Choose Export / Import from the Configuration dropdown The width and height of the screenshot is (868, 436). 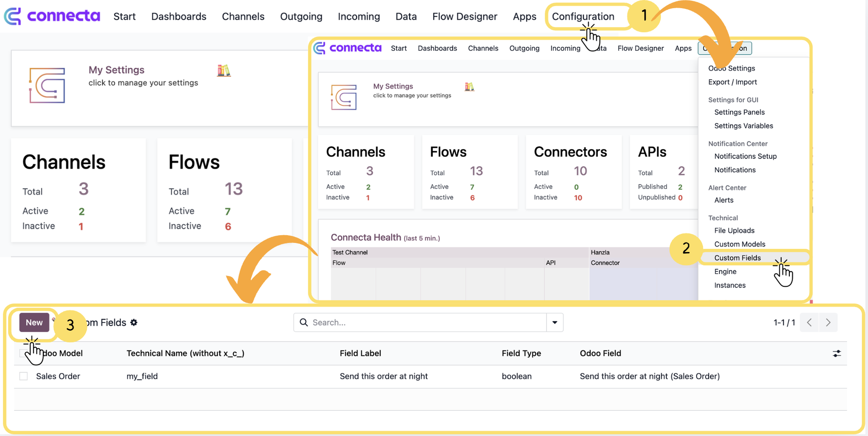pos(732,82)
